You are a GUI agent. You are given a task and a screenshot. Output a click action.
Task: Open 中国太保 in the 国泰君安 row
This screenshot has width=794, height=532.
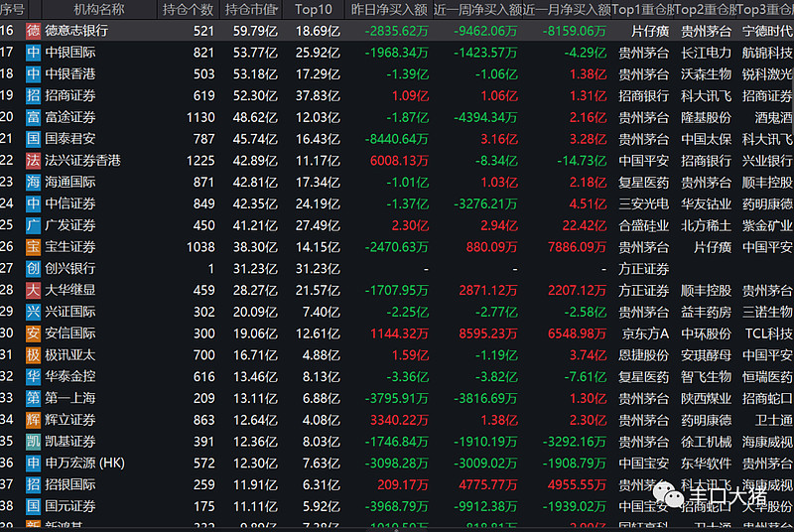(706, 139)
